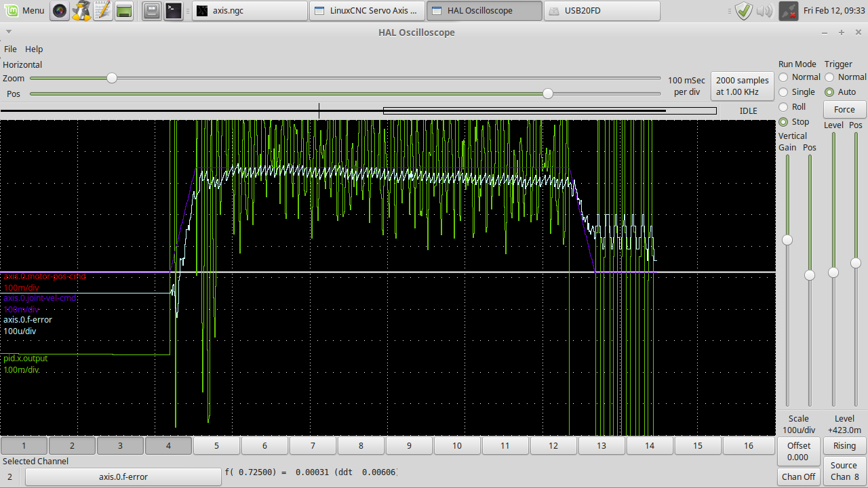The image size is (868, 488).
Task: Click the axis.0.f-error source selector button
Action: (x=123, y=476)
